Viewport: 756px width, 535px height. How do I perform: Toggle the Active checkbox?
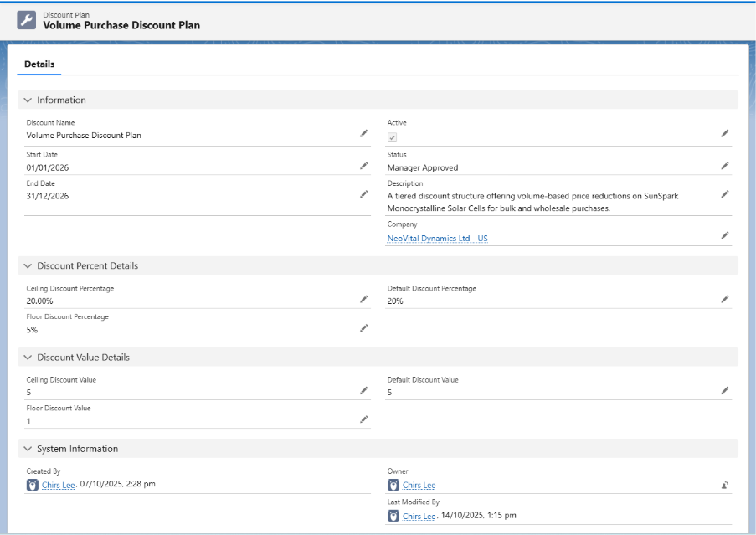392,137
